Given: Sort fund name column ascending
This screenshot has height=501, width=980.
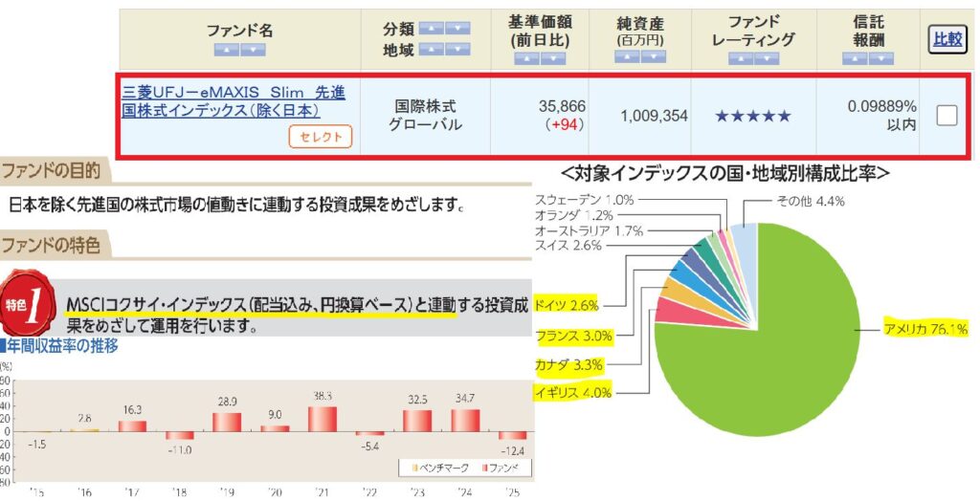Looking at the screenshot, I should click(227, 50).
